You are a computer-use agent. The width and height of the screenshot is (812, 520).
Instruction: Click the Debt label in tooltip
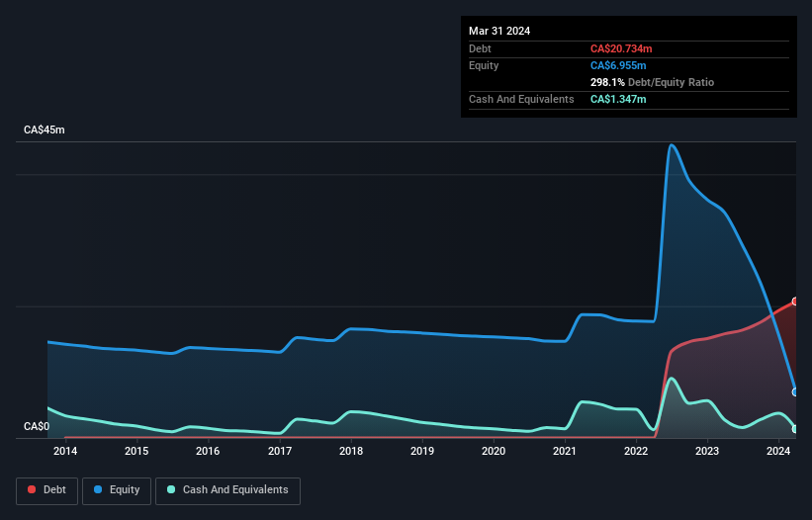click(x=480, y=48)
